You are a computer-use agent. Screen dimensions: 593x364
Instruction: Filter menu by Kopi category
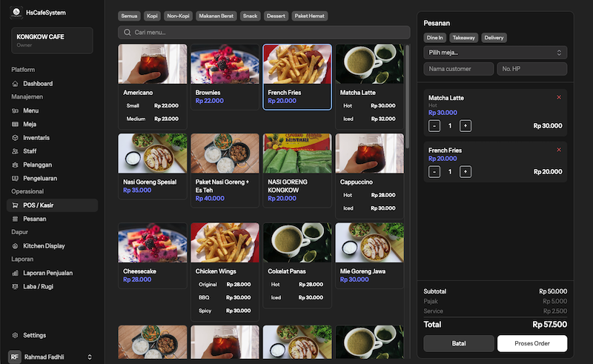tap(153, 16)
